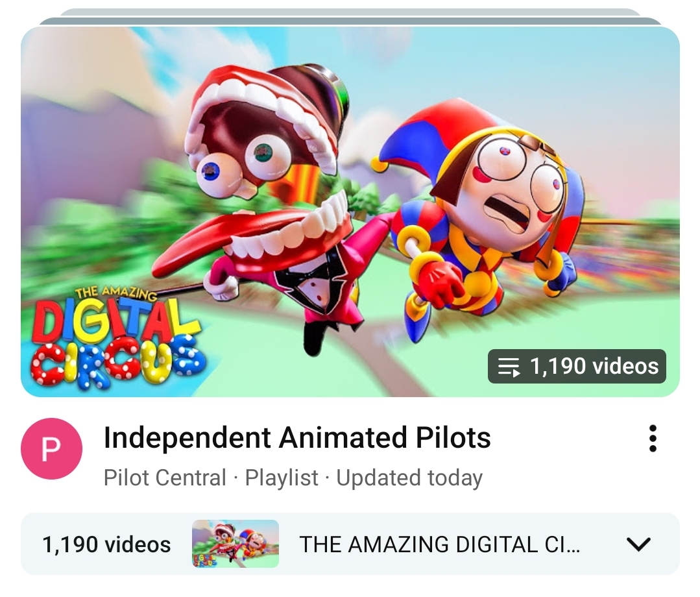This screenshot has height=597, width=700.
Task: Click the Playlist label in subtitle
Action: click(x=282, y=478)
